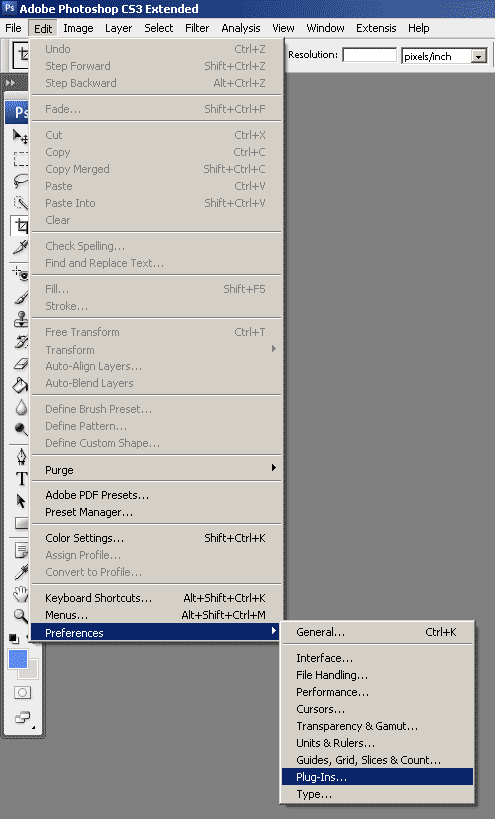Open the View menu
Screen dimensions: 495x819
click(283, 28)
